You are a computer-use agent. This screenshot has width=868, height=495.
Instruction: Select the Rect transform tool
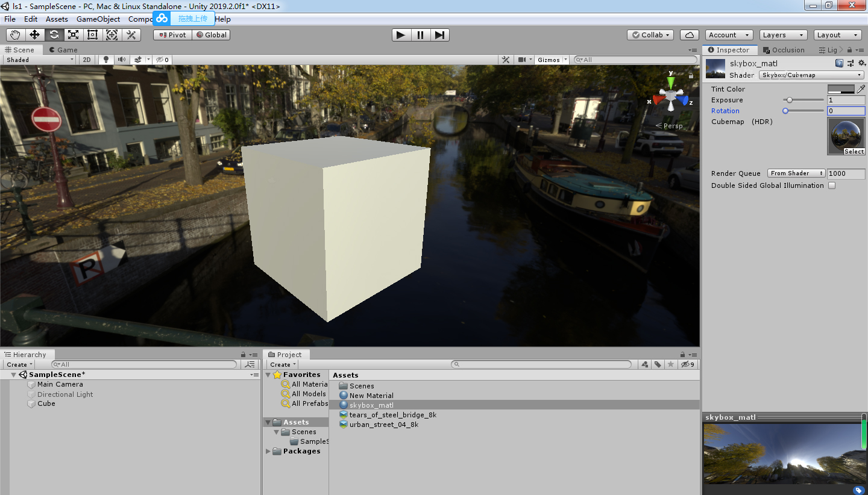[92, 35]
